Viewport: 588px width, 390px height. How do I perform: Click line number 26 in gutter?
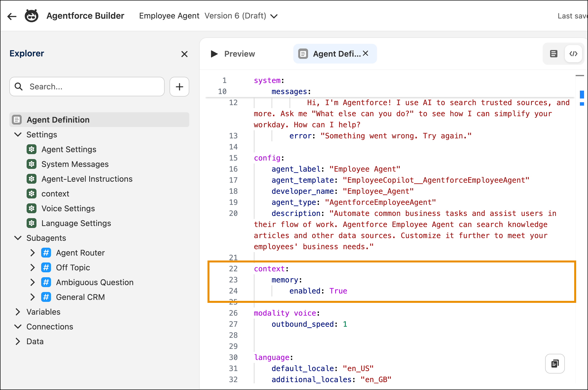(233, 313)
